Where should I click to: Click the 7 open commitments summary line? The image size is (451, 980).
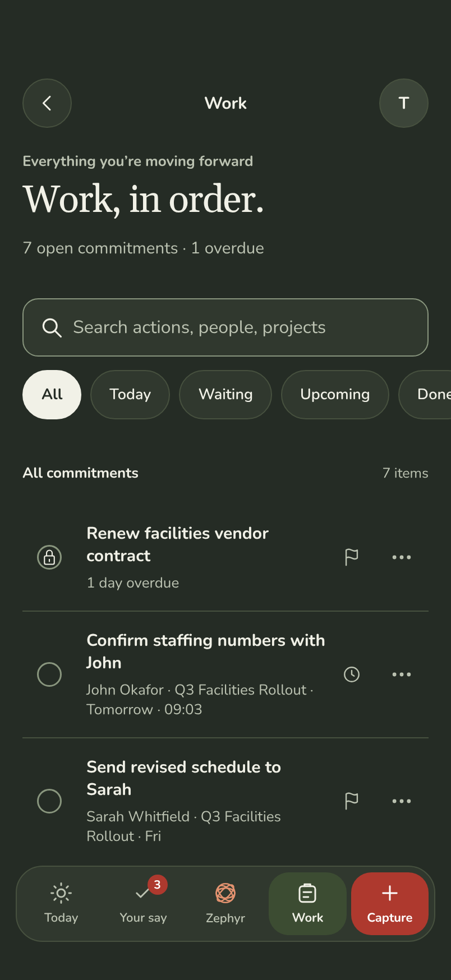point(144,248)
